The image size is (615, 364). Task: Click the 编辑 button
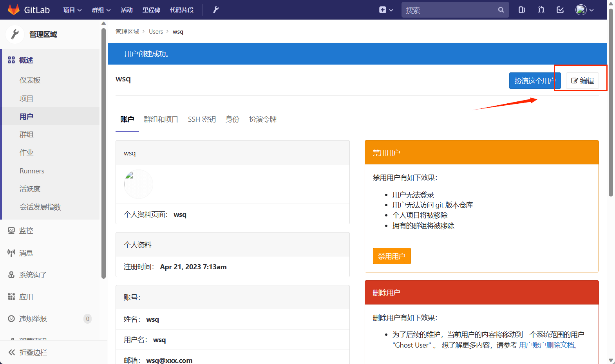pos(582,81)
